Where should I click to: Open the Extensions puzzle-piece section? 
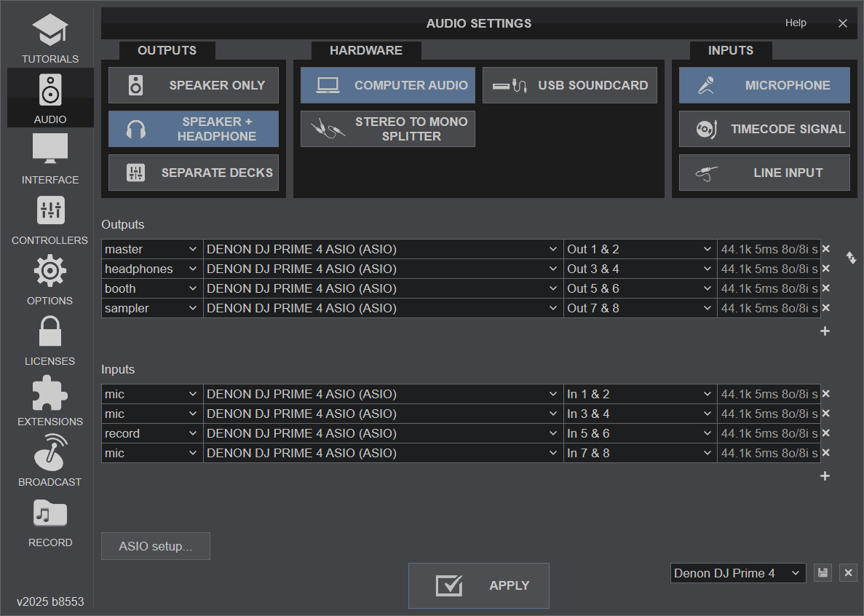click(50, 400)
